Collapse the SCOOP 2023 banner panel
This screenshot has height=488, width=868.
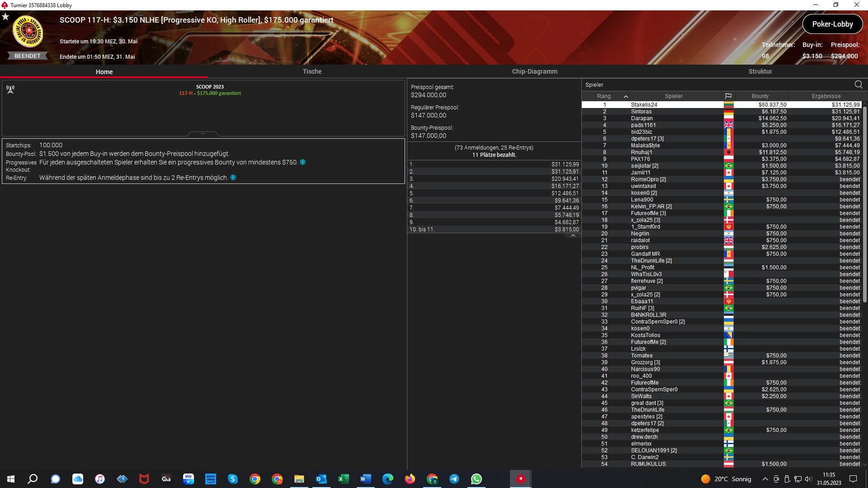coord(203,134)
